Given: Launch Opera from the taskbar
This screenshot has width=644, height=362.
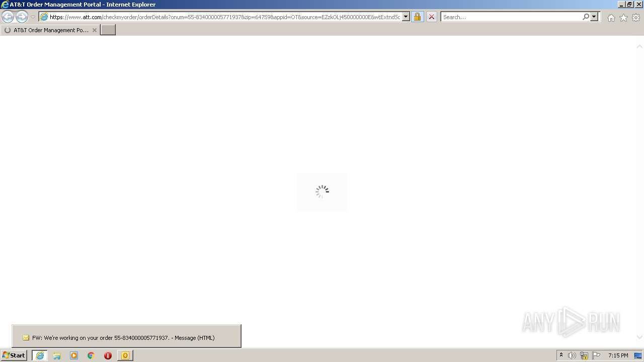Looking at the screenshot, I should pyautogui.click(x=108, y=355).
